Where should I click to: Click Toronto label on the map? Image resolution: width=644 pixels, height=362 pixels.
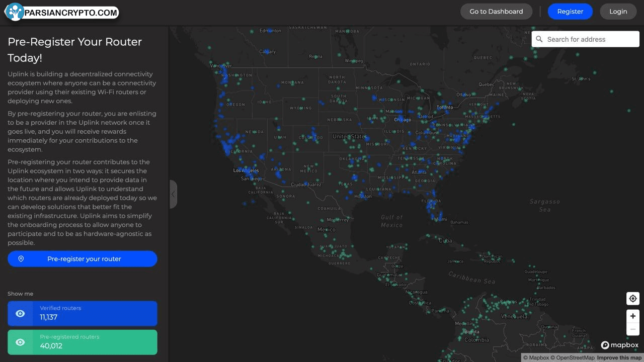(x=445, y=107)
